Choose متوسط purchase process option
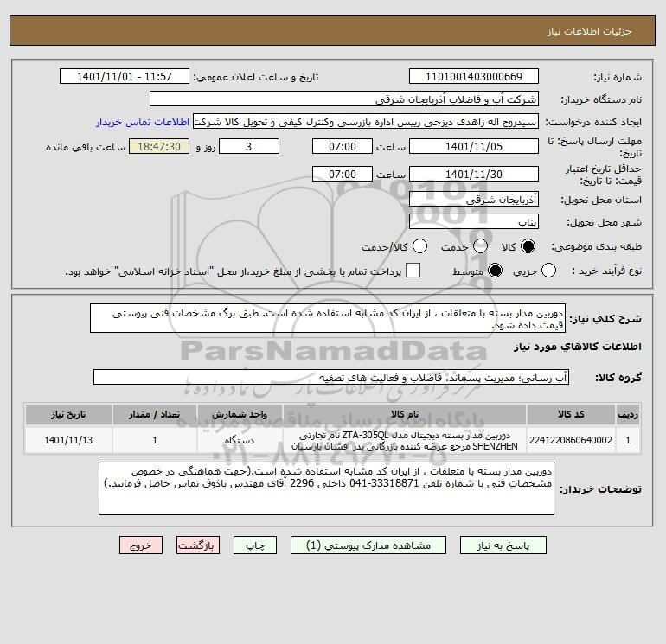Screen dimensions: 666x644 point(496,271)
